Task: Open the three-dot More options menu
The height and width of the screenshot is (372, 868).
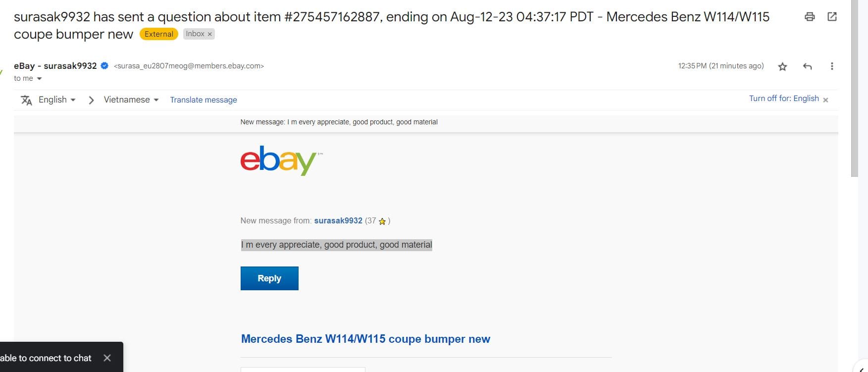Action: tap(832, 66)
